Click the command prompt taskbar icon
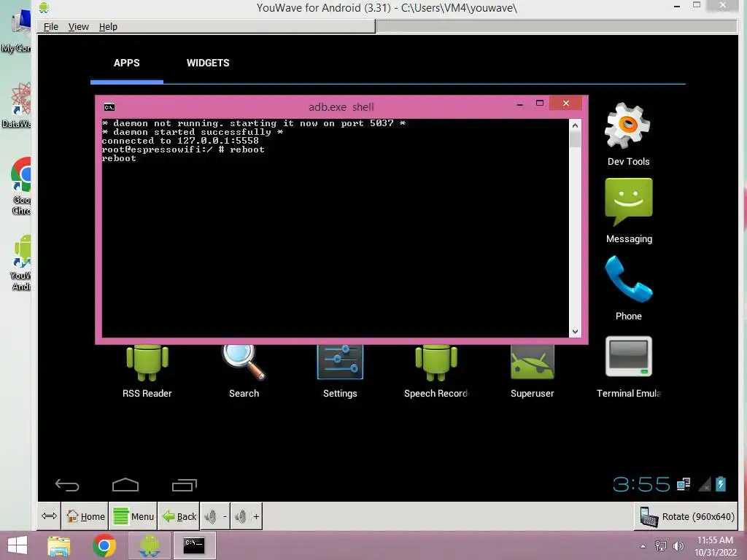 (x=194, y=545)
